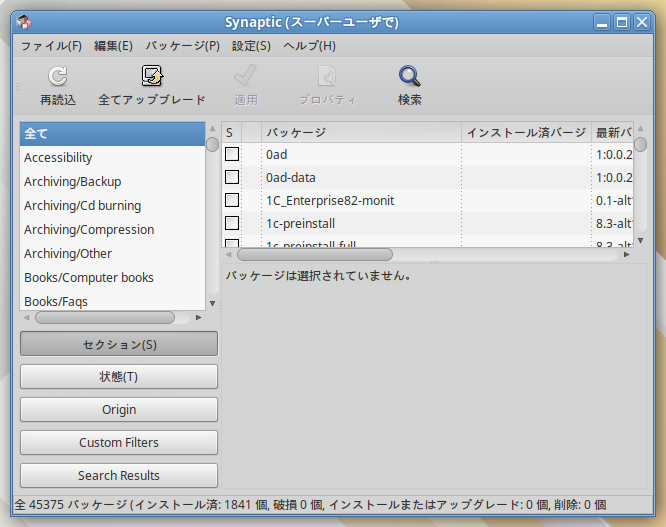
Task: Click the package list up scroll arrow
Action: click(x=641, y=128)
